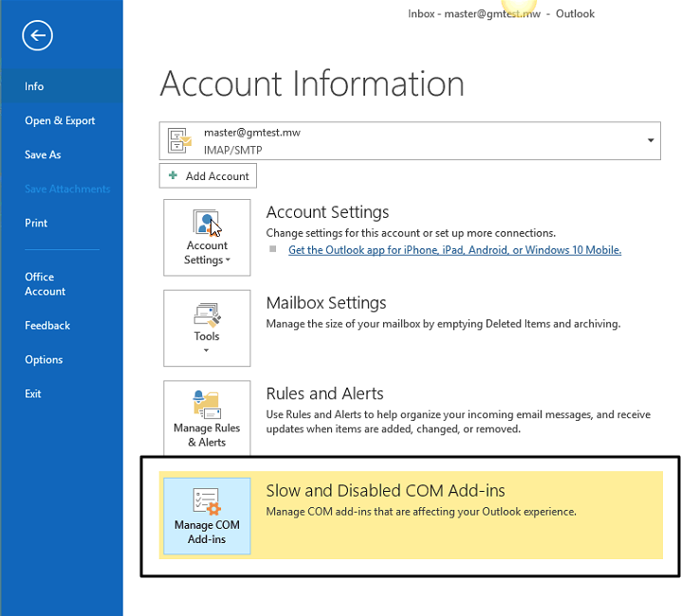This screenshot has width=698, height=616.
Task: Choose Save As in the sidebar
Action: (43, 154)
